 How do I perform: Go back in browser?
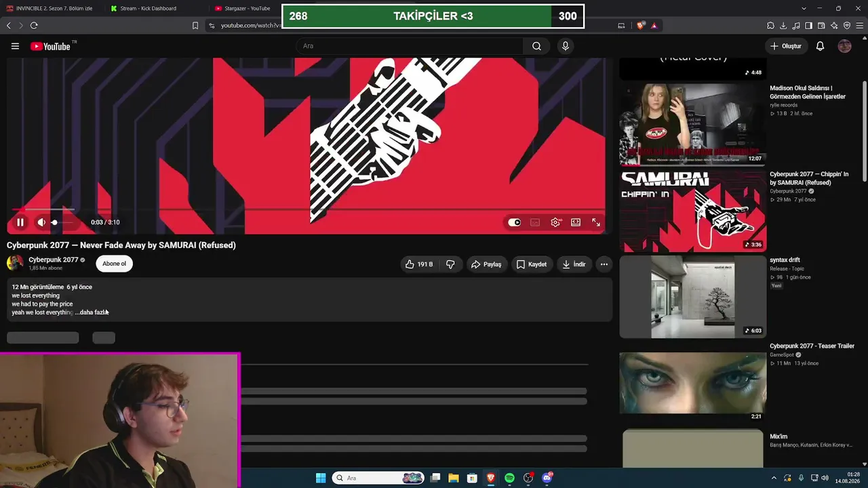tap(9, 26)
